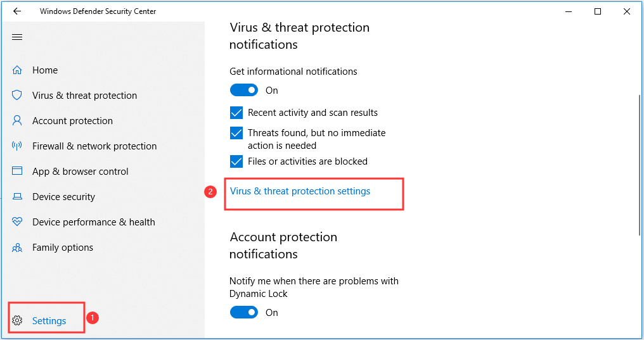Viewport: 644px width, 340px height.
Task: Click the vertical scrollbar thumb
Action: click(640, 165)
